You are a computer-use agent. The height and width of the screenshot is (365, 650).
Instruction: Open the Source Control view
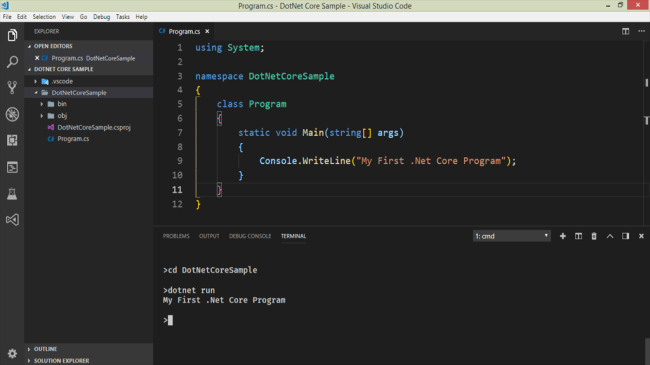[12, 88]
